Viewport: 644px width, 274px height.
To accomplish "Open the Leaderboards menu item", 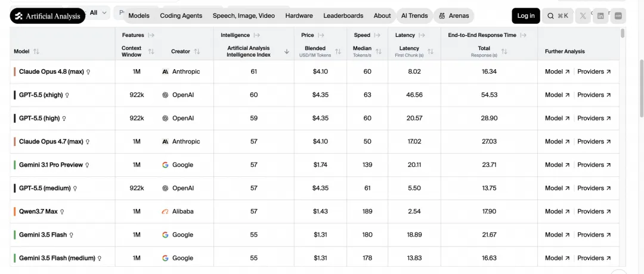I will click(343, 16).
